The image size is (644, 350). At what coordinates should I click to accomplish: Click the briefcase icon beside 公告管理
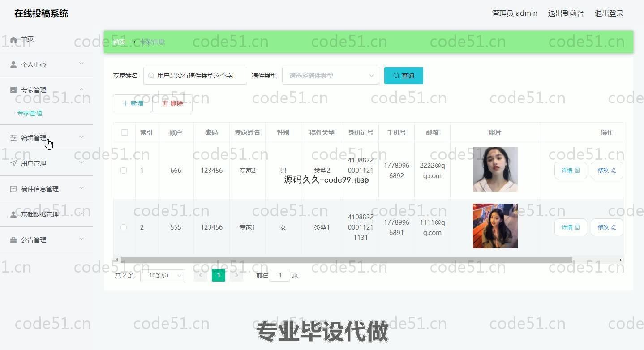[x=13, y=240]
